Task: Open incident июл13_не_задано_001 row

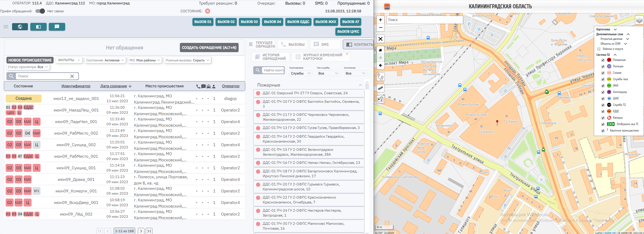Action: click(124, 99)
